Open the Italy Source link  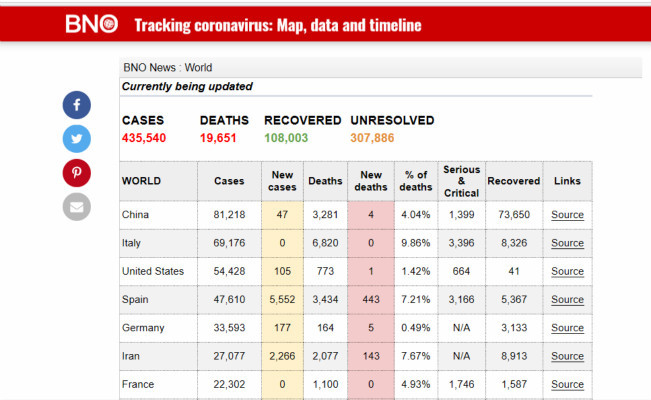click(x=567, y=243)
